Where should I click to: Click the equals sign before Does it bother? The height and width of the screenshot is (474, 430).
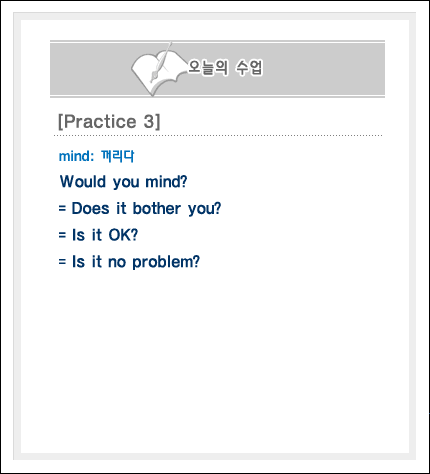click(x=62, y=209)
